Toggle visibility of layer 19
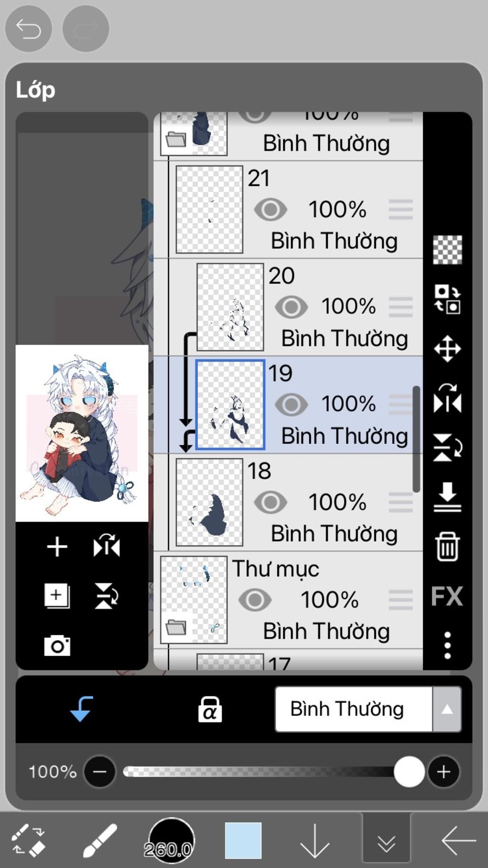The width and height of the screenshot is (488, 868). tap(291, 404)
